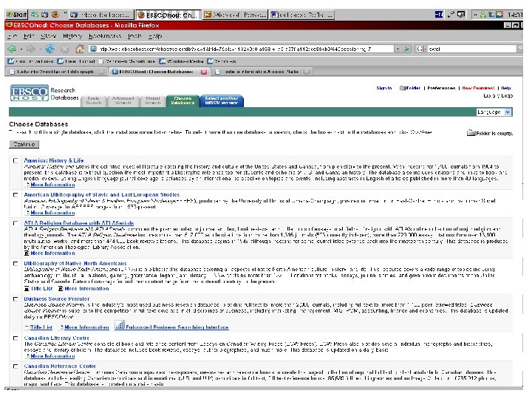Click Enhanced Business Searching Interface link
Viewport: 532px width, 399px height.
177,327
